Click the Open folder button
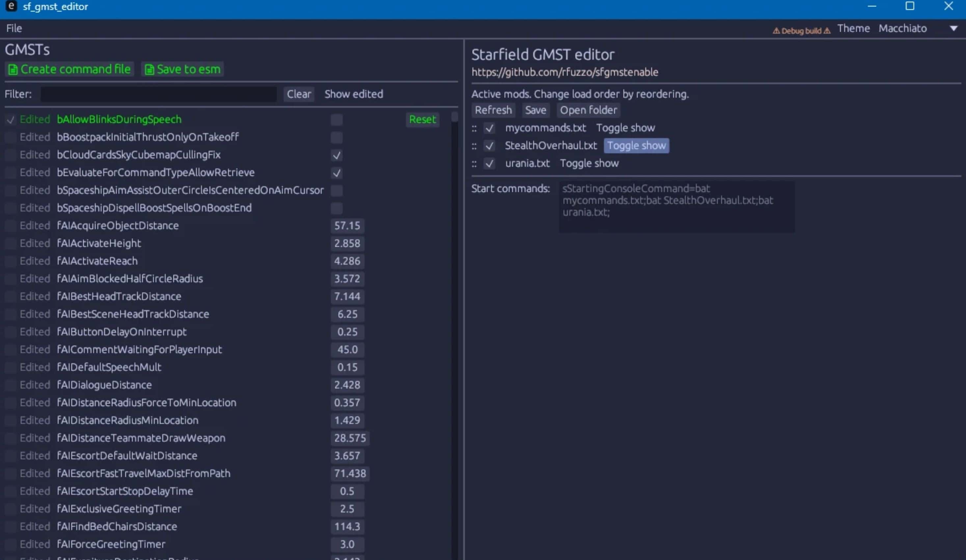The height and width of the screenshot is (560, 966). [x=588, y=110]
